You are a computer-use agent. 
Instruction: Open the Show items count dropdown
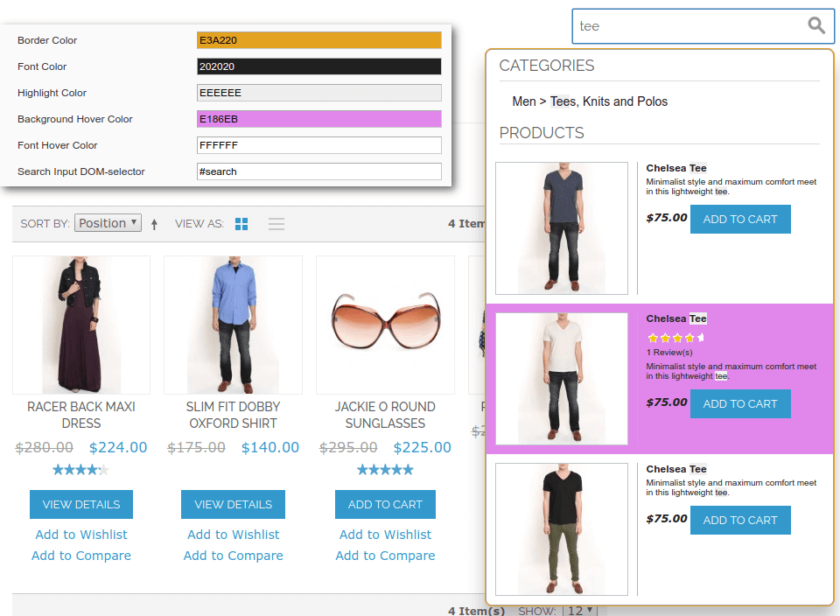coord(579,610)
